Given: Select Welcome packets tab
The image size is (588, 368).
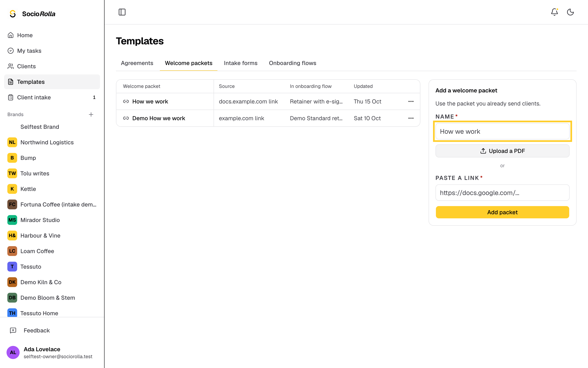Looking at the screenshot, I should pos(189,63).
